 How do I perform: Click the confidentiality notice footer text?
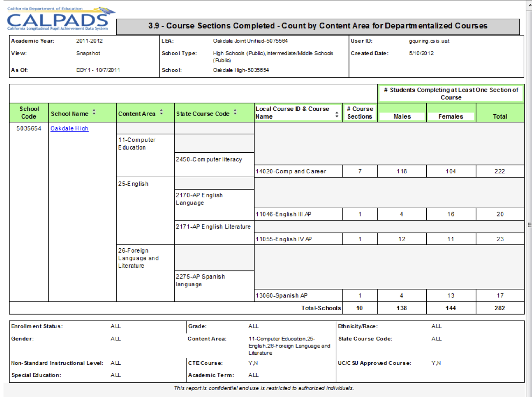pyautogui.click(x=264, y=388)
